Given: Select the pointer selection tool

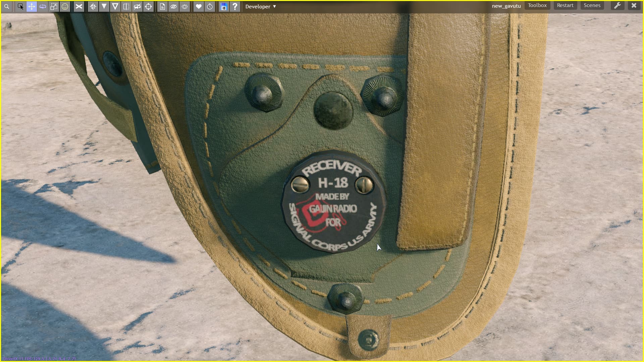Looking at the screenshot, I should [20, 6].
